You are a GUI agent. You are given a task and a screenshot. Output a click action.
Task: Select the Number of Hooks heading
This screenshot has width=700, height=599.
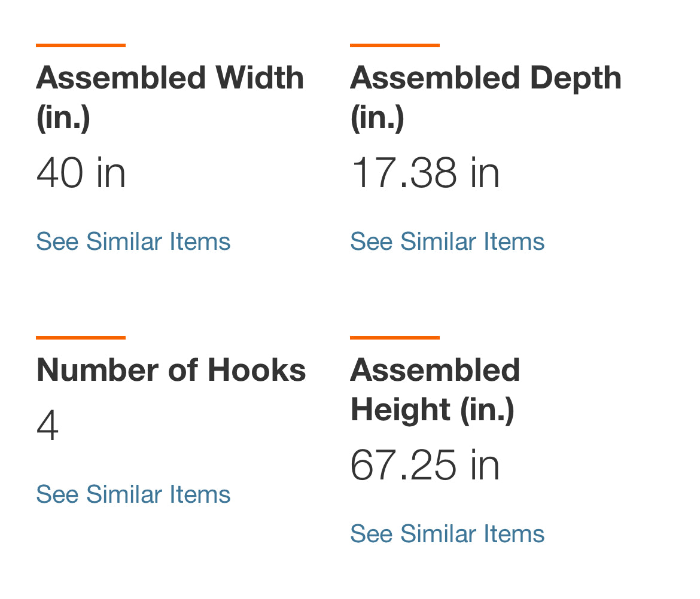point(171,370)
